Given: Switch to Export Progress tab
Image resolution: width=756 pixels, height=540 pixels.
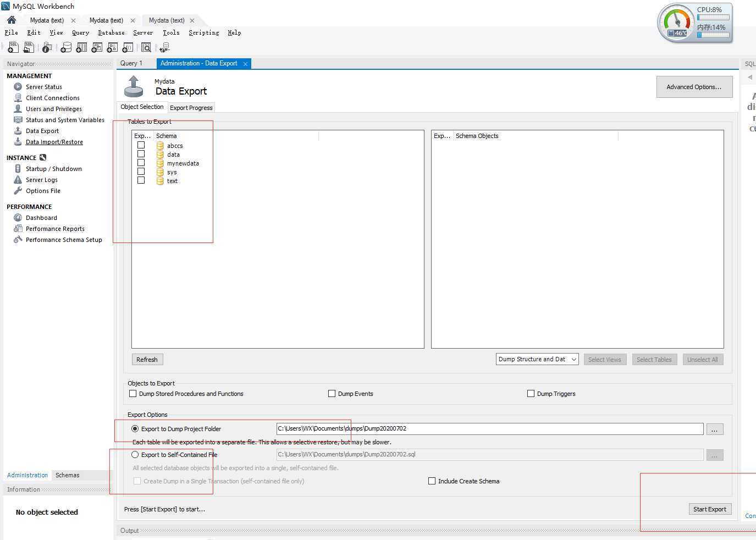Looking at the screenshot, I should (191, 108).
